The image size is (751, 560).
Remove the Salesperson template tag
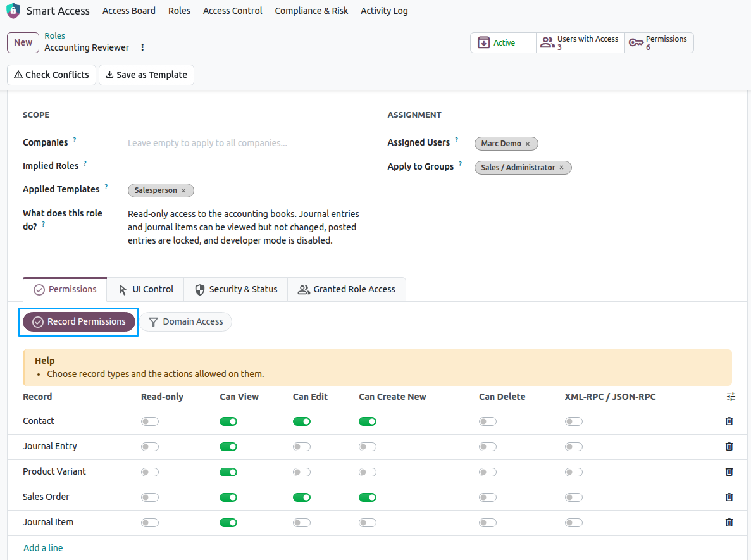point(183,190)
